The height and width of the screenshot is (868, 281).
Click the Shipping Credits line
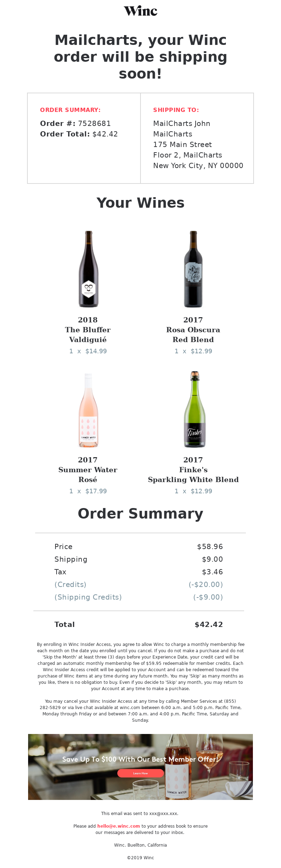pos(139,597)
